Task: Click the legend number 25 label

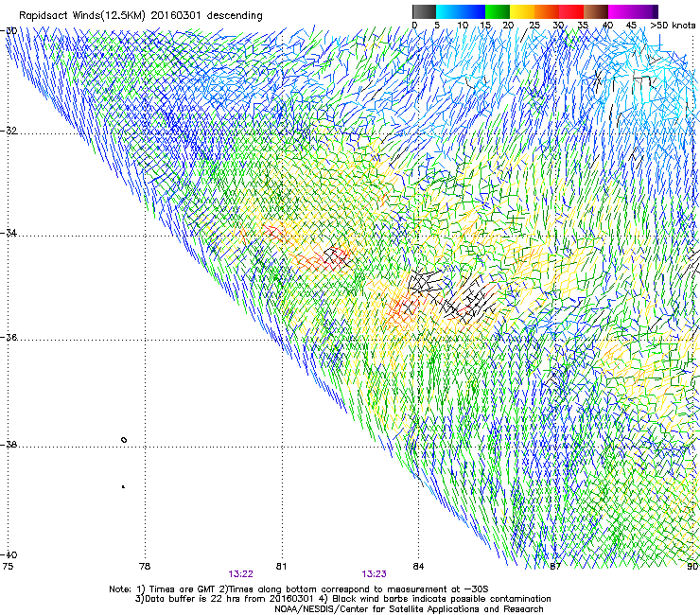Action: (x=534, y=26)
